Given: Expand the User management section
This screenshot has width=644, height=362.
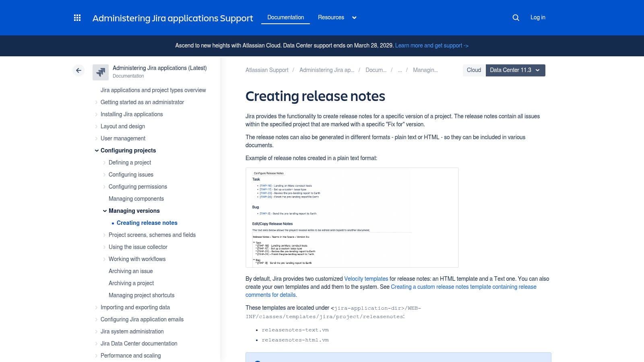Looking at the screenshot, I should (x=97, y=138).
